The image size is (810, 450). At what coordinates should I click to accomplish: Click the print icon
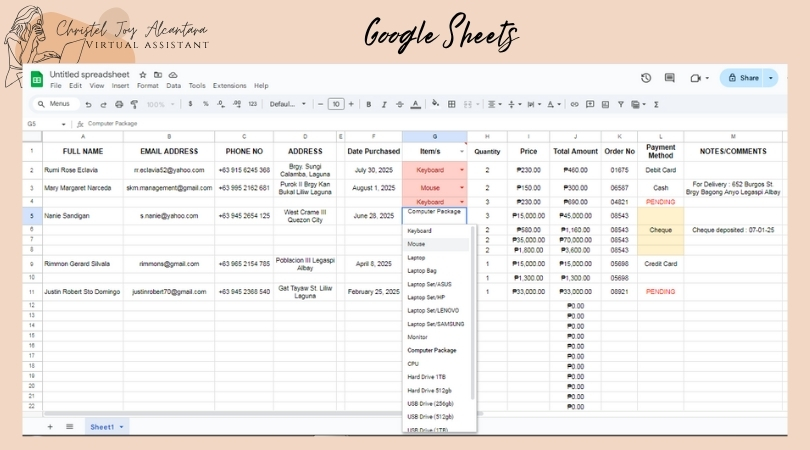click(117, 104)
